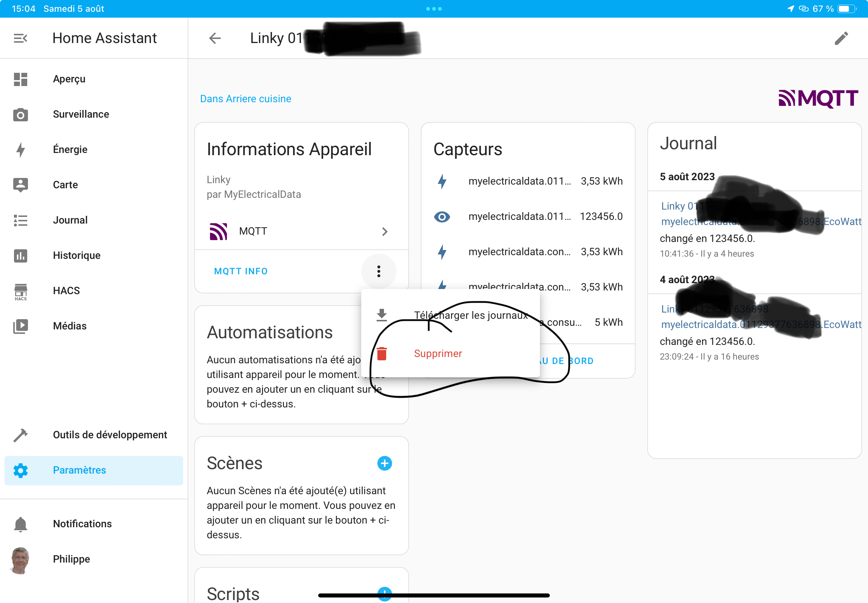Screen dimensions: 868x603
Task: Go back using the arrow icon
Action: click(215, 38)
